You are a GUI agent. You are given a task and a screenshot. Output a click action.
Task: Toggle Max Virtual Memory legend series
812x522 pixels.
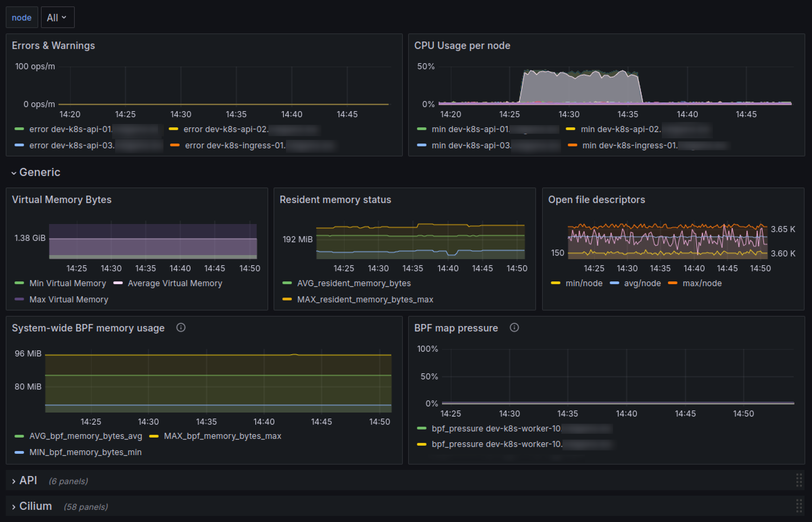click(69, 299)
